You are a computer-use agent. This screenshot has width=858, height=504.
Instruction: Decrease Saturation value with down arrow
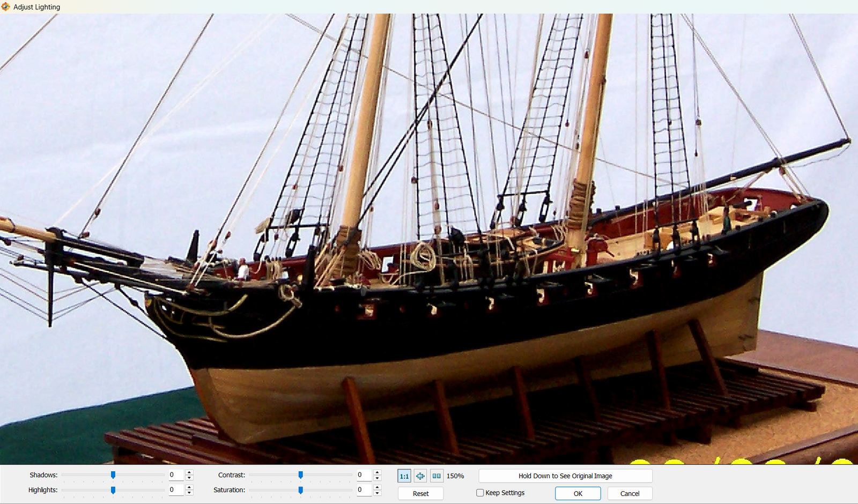378,493
